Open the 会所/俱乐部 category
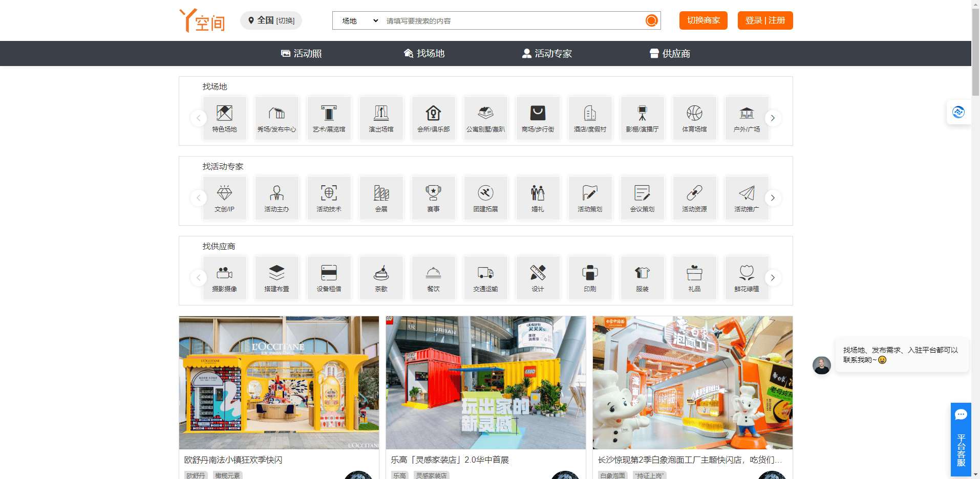This screenshot has height=479, width=980. (433, 118)
